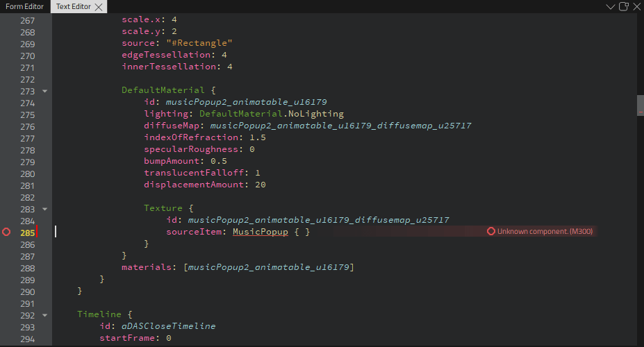
Task: Click the "#Rectangle" source string
Action: tap(195, 43)
